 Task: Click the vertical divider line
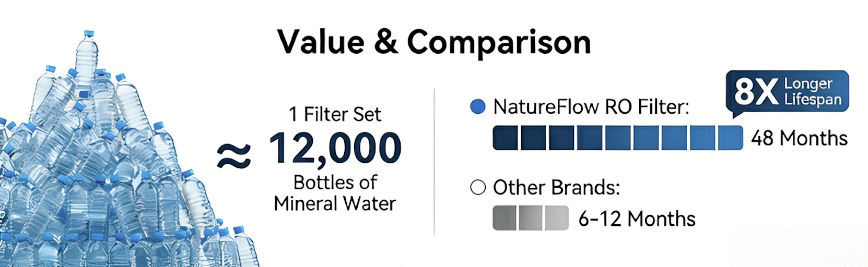pos(435,162)
